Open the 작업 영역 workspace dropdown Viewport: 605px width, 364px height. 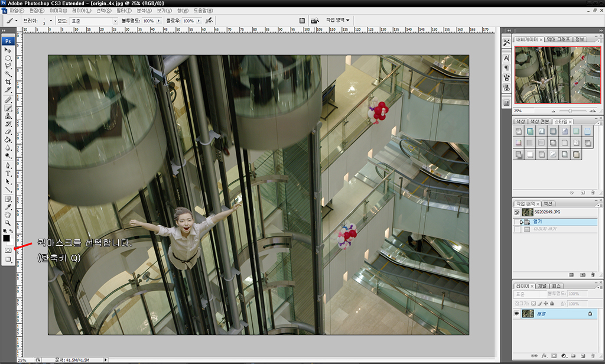[337, 20]
